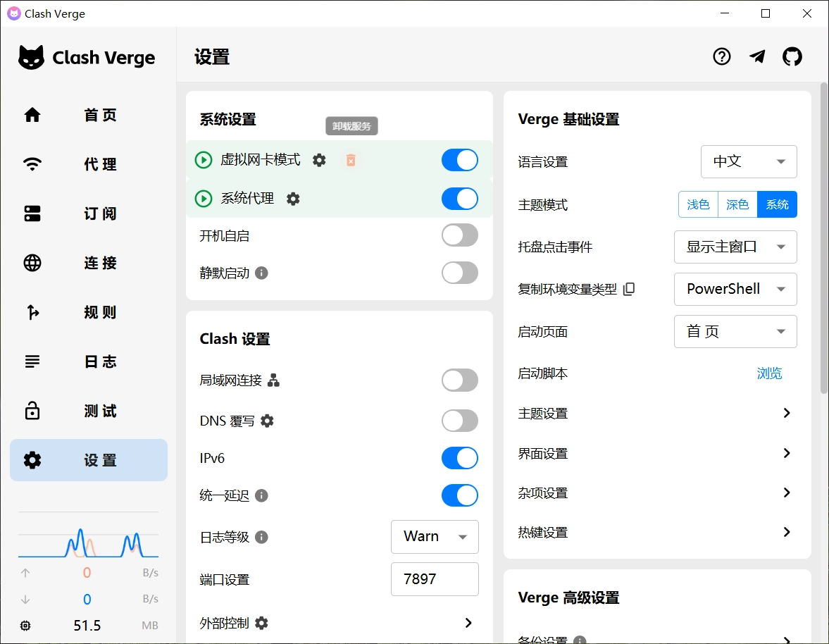Image resolution: width=829 pixels, height=644 pixels.
Task: Click network icon beside 局域网连接
Action: (273, 380)
